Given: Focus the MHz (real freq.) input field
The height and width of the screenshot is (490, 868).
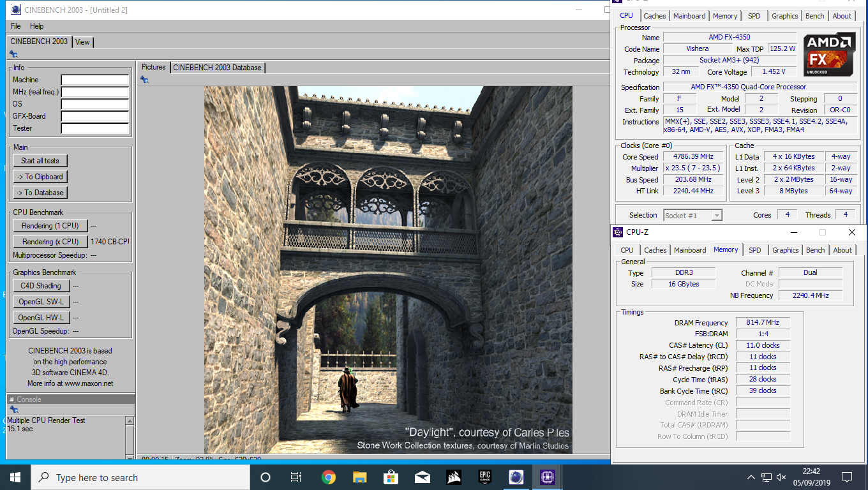Looking at the screenshot, I should tap(95, 92).
